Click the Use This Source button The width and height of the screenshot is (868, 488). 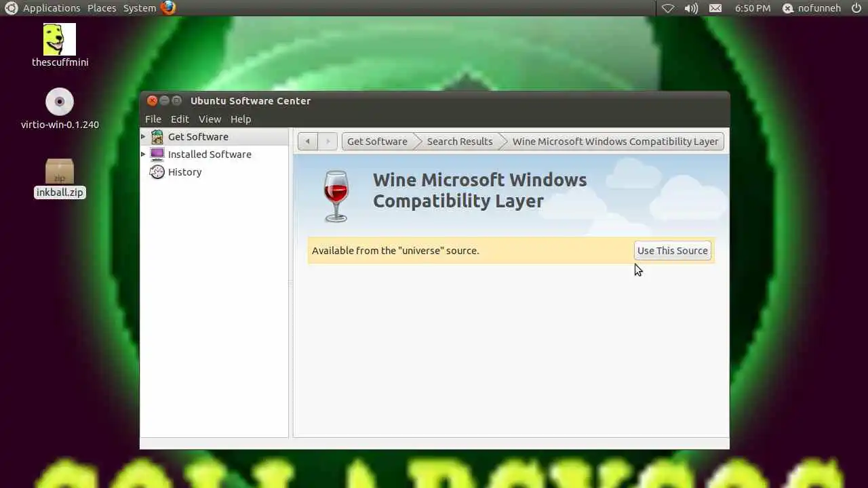(x=673, y=251)
